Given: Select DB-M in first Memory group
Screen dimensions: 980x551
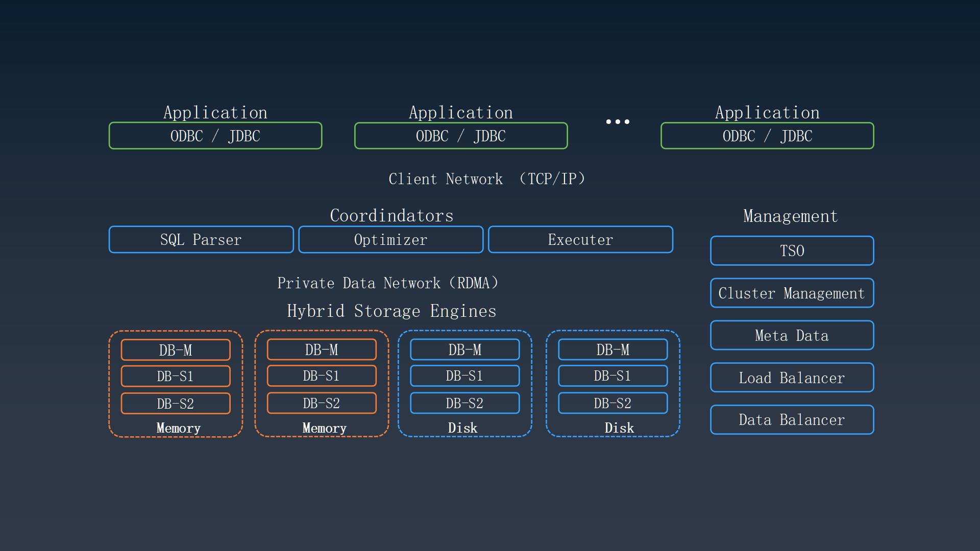Looking at the screenshot, I should tap(176, 350).
